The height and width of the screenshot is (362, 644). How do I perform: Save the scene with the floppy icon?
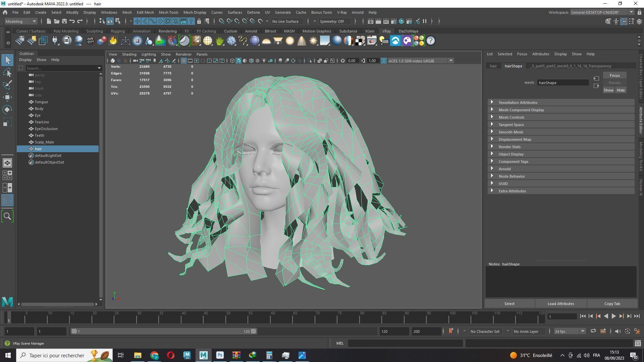64,21
